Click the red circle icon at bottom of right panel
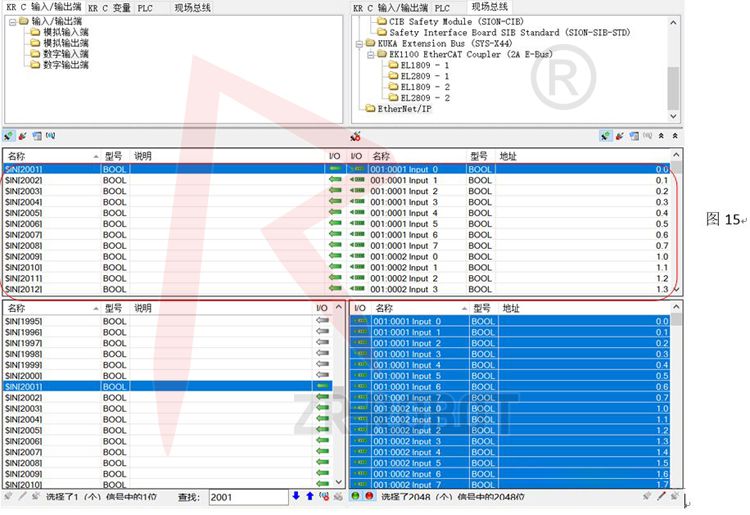Screen dimensions: 750x515 pyautogui.click(x=369, y=496)
